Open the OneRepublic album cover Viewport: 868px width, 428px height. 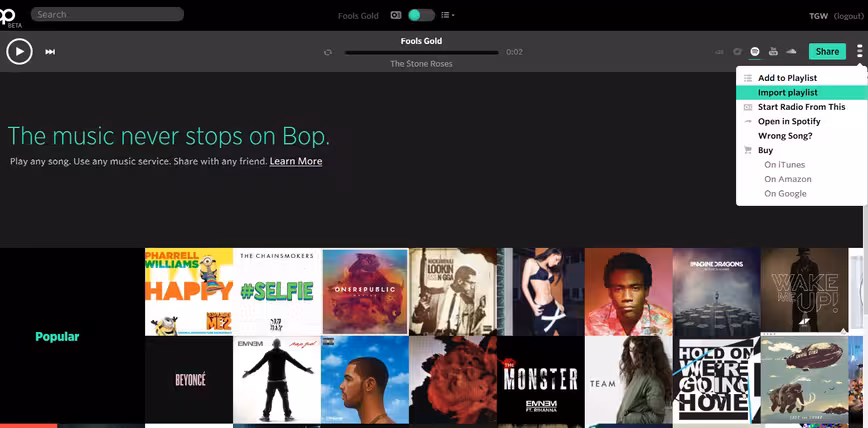tap(365, 292)
